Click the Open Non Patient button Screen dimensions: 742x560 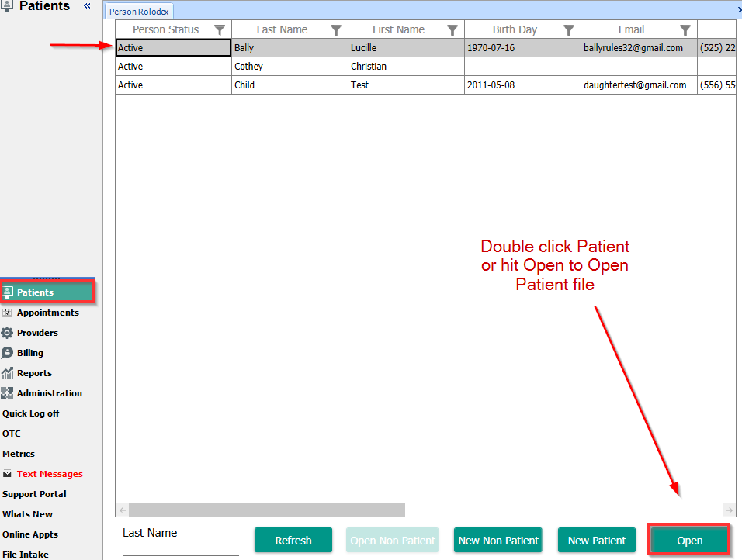(392, 540)
